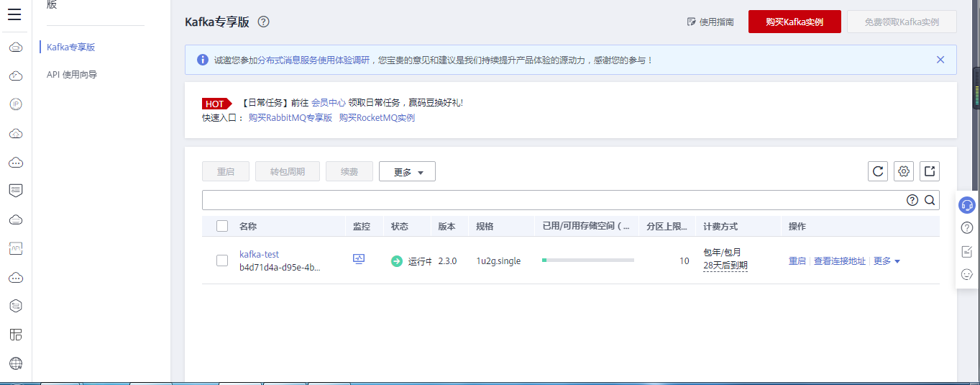The height and width of the screenshot is (385, 980).
Task: Open floating help question icon
Action: 967,228
